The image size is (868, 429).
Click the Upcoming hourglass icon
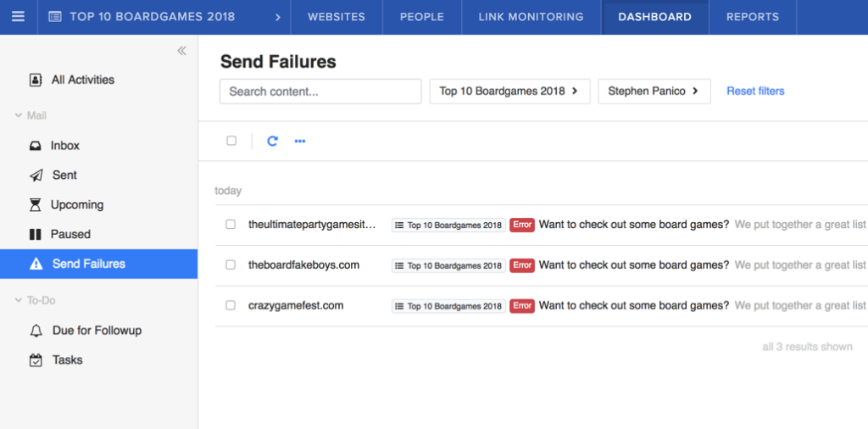36,205
